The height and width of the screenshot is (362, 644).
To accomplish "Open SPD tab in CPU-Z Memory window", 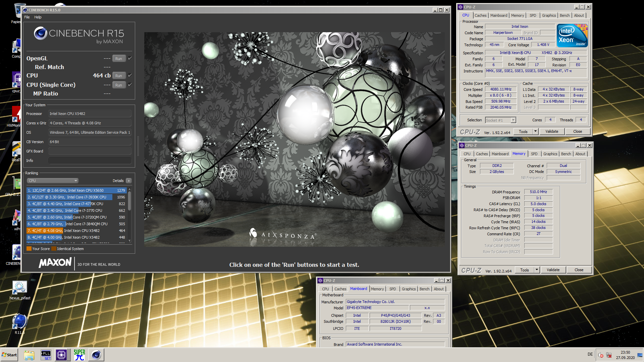I will (x=534, y=154).
